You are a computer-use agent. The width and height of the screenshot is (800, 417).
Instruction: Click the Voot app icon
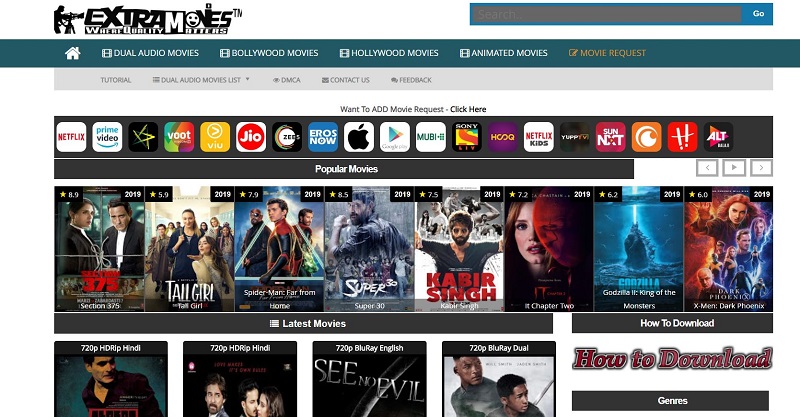click(179, 137)
